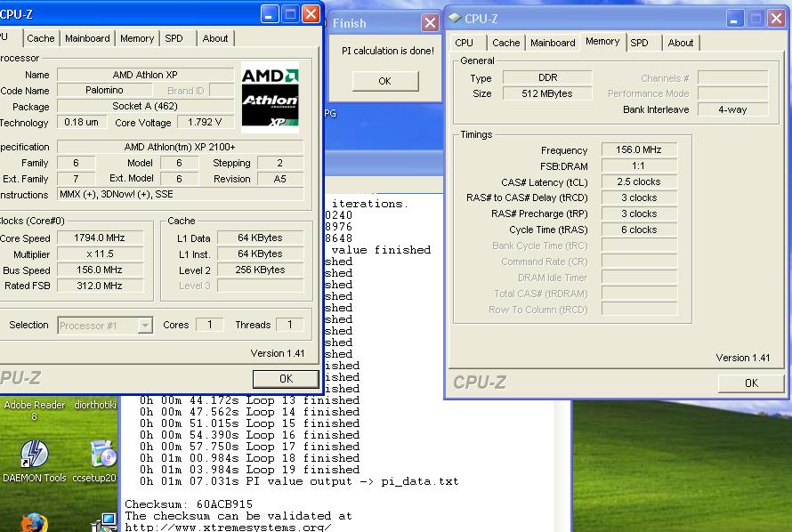The width and height of the screenshot is (792, 532).
Task: Select Cache tab in right CPU-Z window
Action: 505,43
